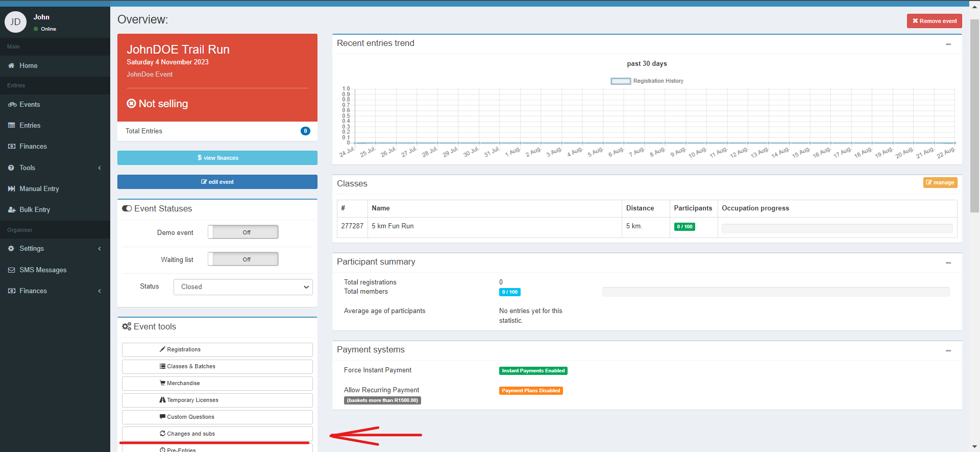The height and width of the screenshot is (452, 980).
Task: Click the Instant Payments Enabled badge
Action: coord(533,371)
